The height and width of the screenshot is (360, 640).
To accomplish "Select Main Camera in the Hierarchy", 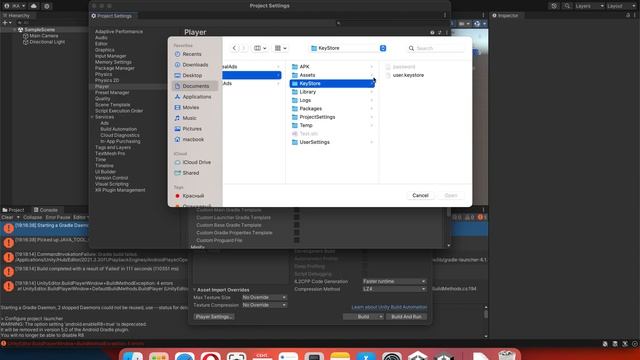I will 44,36.
